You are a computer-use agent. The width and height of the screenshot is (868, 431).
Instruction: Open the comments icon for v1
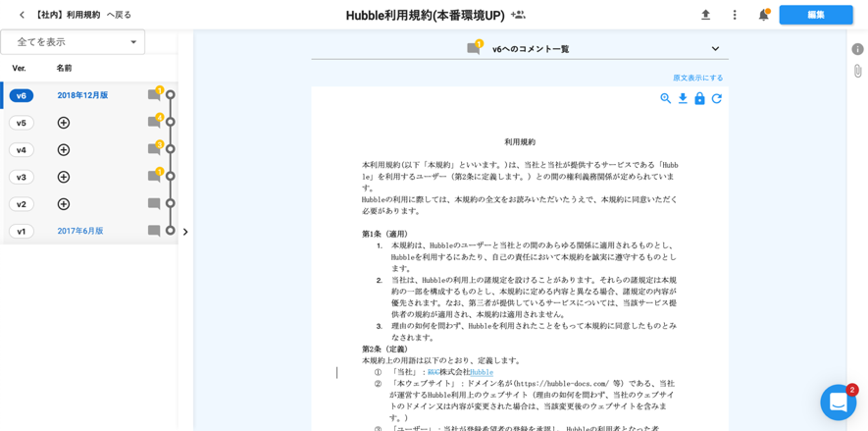pos(154,231)
